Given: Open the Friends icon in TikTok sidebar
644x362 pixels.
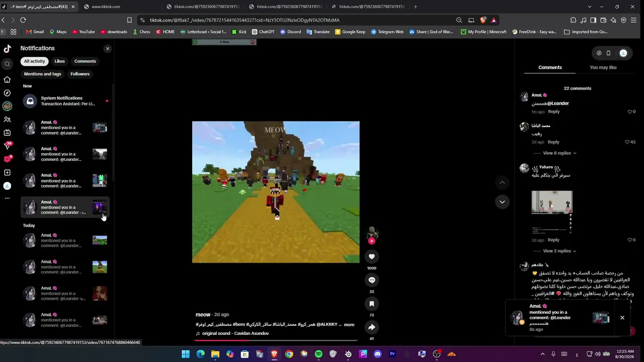Looking at the screenshot, I should tap(7, 120).
